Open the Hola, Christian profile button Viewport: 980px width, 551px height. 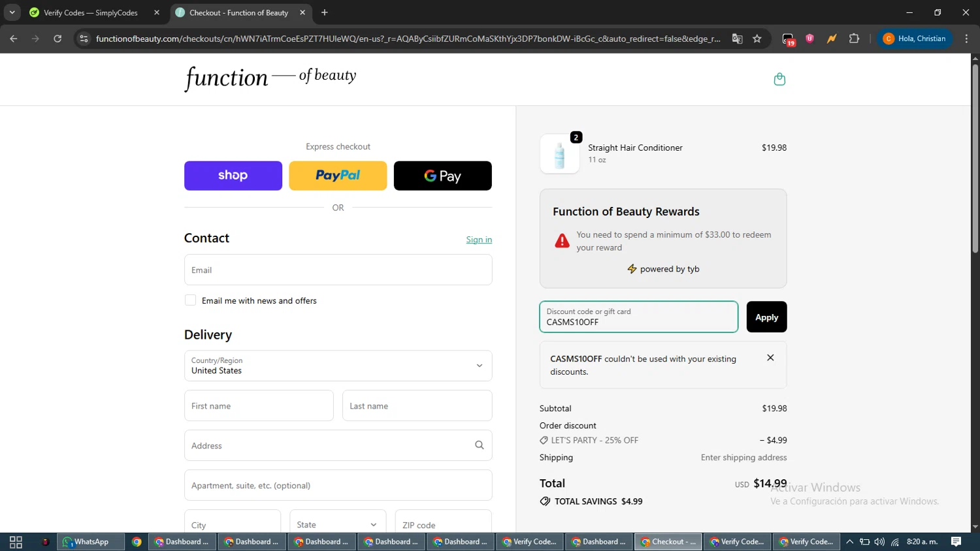(914, 39)
